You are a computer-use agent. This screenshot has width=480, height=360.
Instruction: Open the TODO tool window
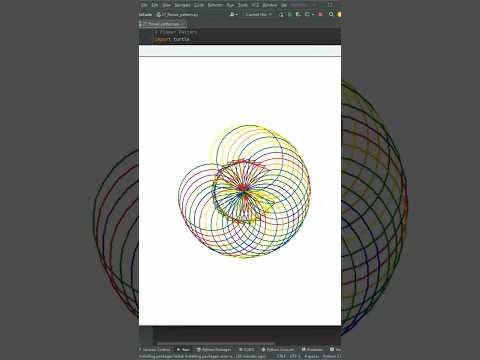click(x=247, y=349)
